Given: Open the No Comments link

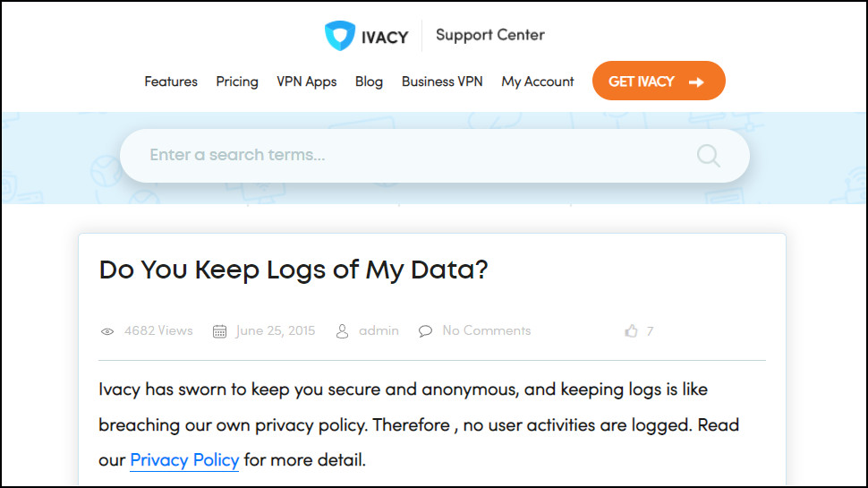Looking at the screenshot, I should coord(487,330).
